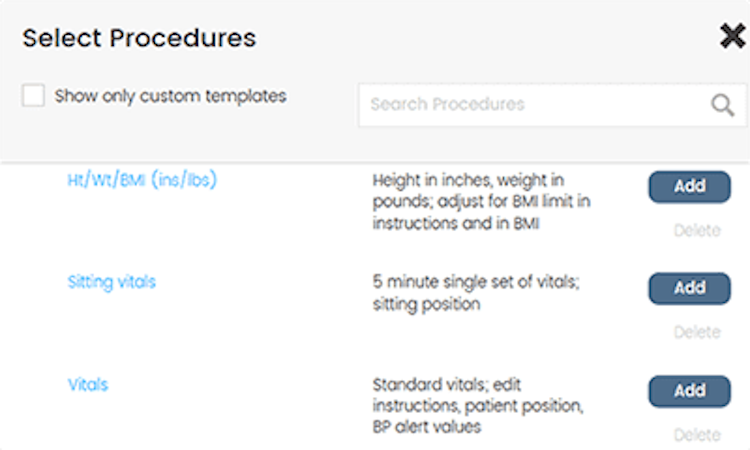750x450 pixels.
Task: Click the '5 minute single set' description
Action: (475, 293)
